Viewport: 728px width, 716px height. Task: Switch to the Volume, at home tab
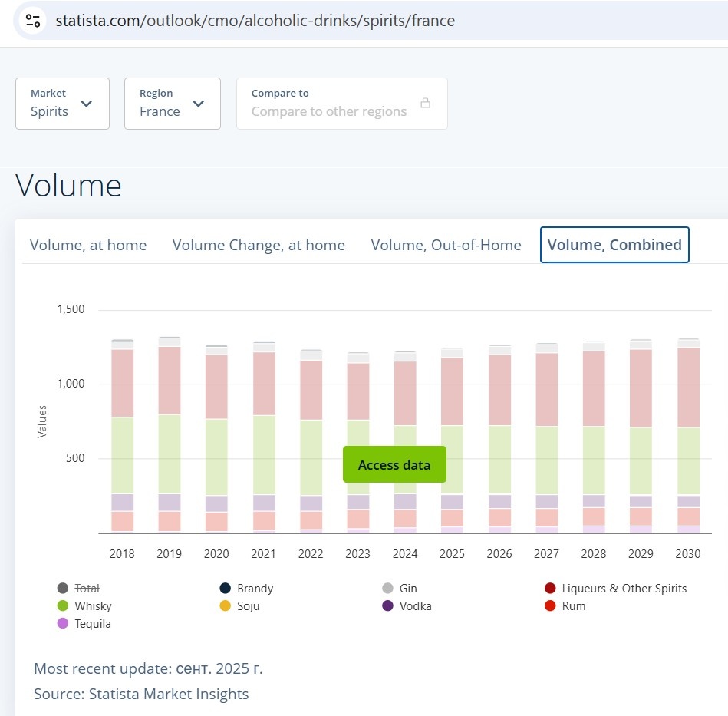(x=88, y=245)
